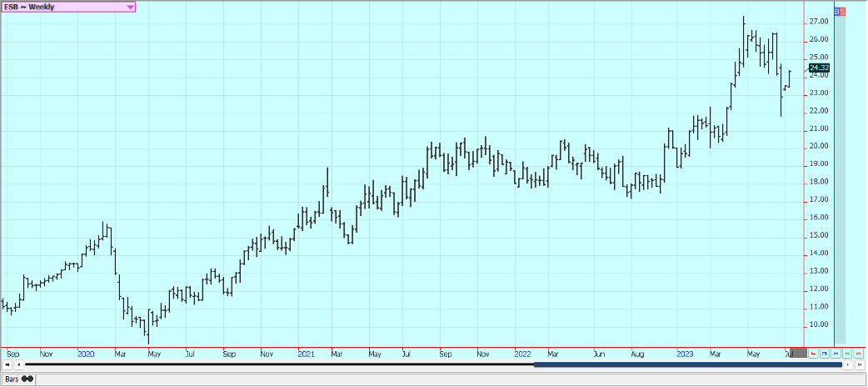868x387 pixels.
Task: Click the blue B buy button
Action: (836, 11)
